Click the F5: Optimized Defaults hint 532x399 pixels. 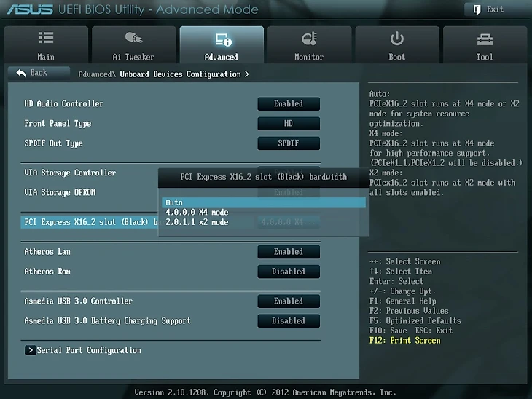[415, 320]
